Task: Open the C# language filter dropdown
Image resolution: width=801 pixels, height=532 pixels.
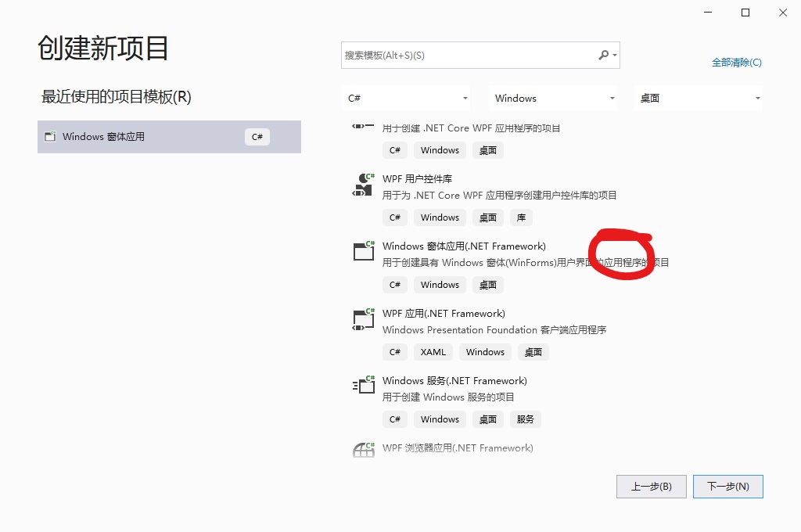Action: [x=406, y=98]
